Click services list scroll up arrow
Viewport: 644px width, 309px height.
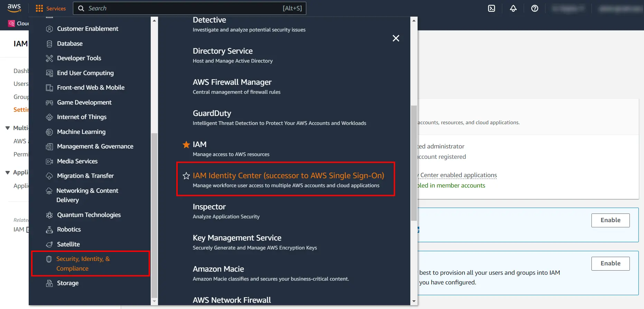pyautogui.click(x=414, y=20)
